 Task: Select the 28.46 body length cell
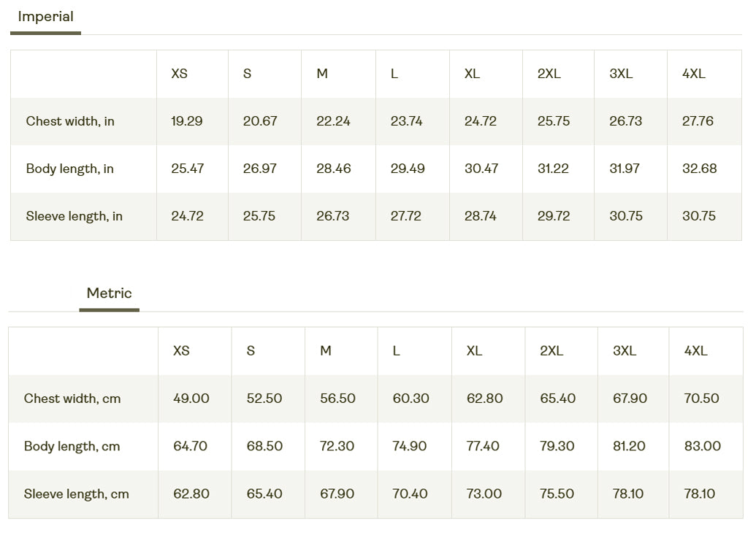[x=333, y=169]
